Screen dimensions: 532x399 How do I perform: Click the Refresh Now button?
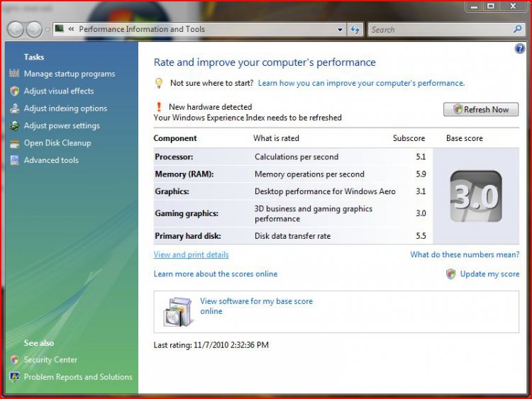(481, 110)
